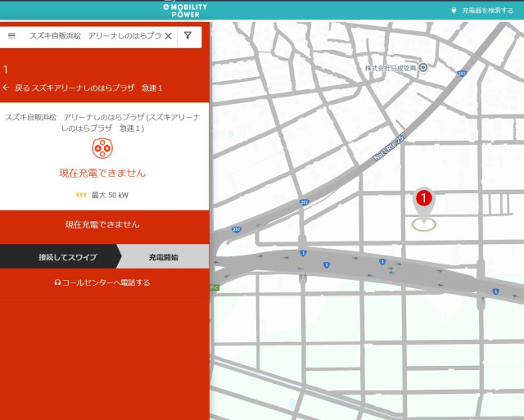Click the 戻る スズキアリーナしのはらプラザ 急速1 text
The width and height of the screenshot is (524, 420).
click(x=88, y=88)
